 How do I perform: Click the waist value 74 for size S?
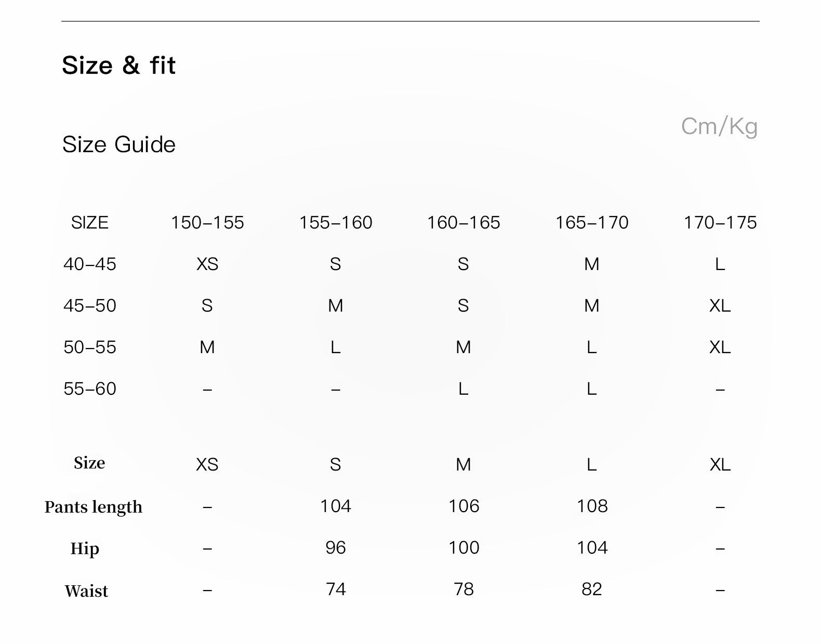[x=336, y=589]
